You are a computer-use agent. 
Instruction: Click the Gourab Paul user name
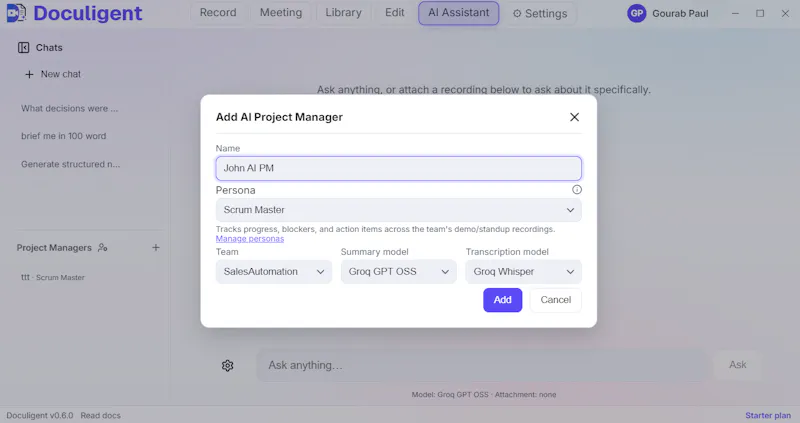coord(680,14)
